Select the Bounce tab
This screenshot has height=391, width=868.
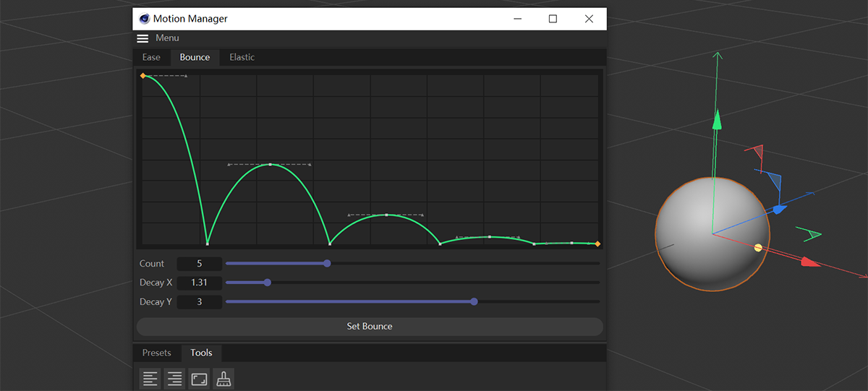tap(195, 57)
